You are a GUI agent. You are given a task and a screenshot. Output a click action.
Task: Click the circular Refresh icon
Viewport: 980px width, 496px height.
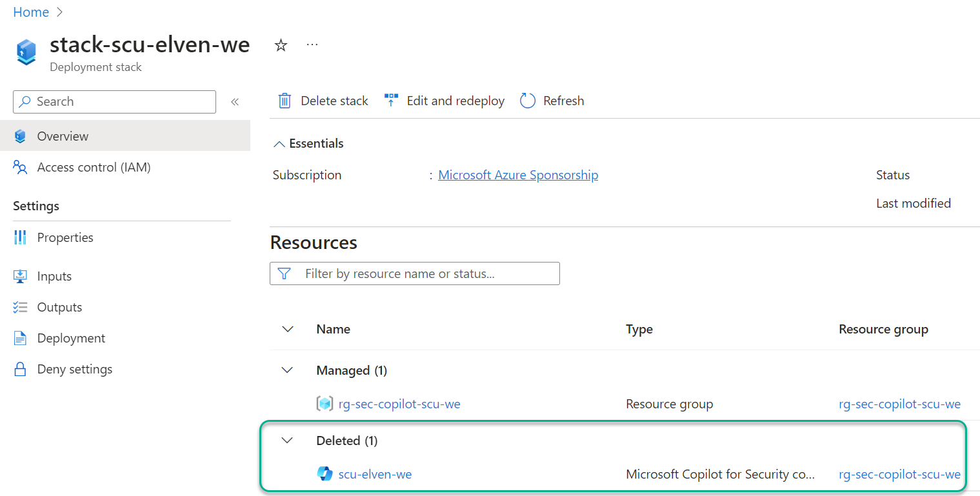tap(528, 101)
